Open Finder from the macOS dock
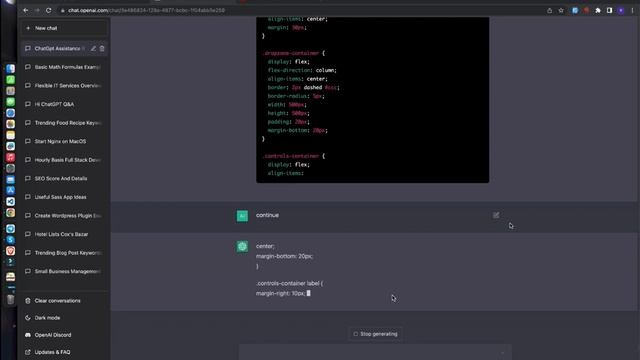The width and height of the screenshot is (640, 360). [11, 69]
